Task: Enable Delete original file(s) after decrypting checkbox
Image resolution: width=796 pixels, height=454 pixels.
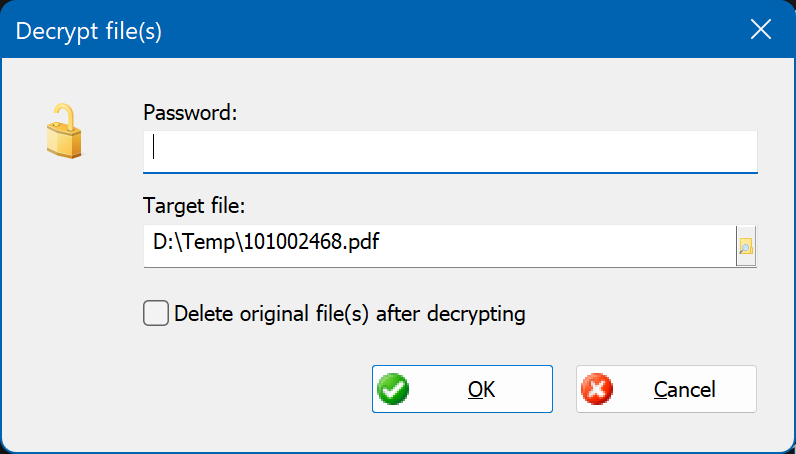Action: click(x=155, y=313)
